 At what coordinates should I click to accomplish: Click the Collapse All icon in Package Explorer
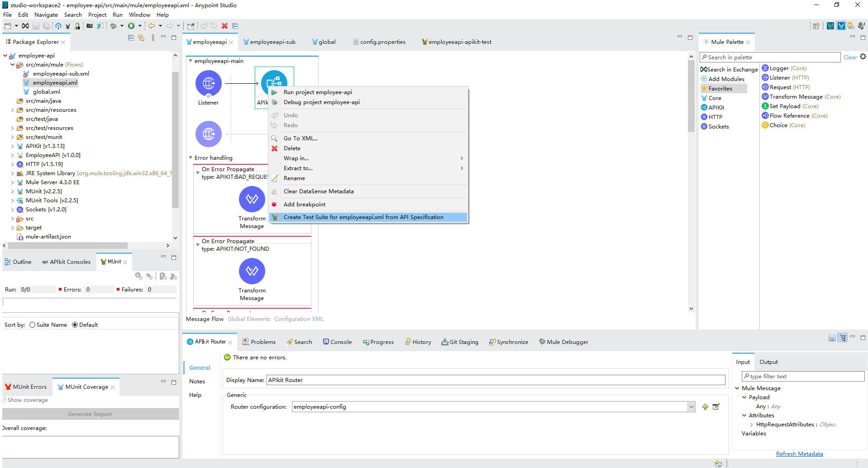click(131, 38)
